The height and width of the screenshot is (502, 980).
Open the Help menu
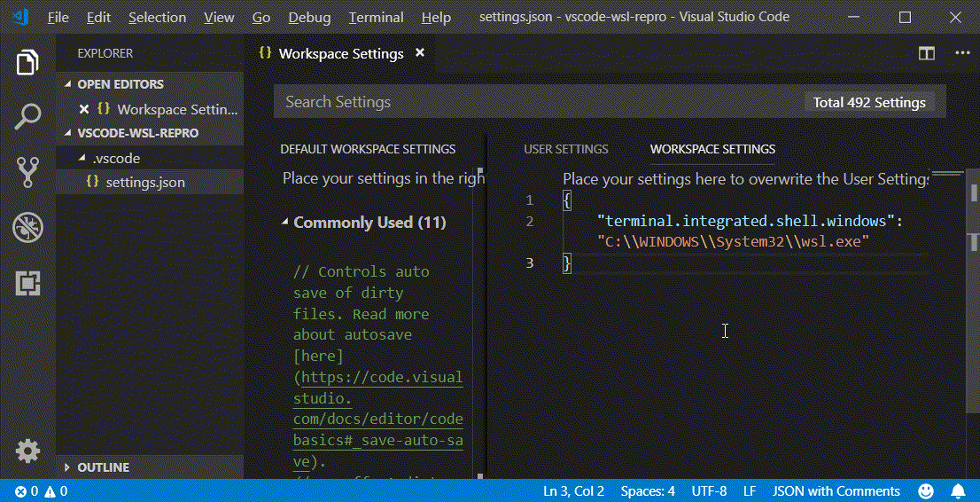436,18
